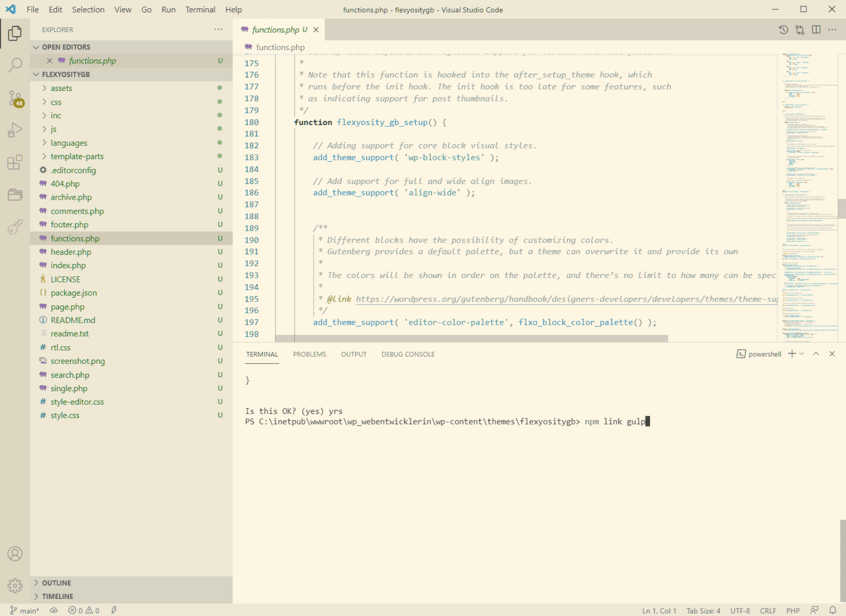Open the File menu
The image size is (846, 616).
[x=32, y=9]
